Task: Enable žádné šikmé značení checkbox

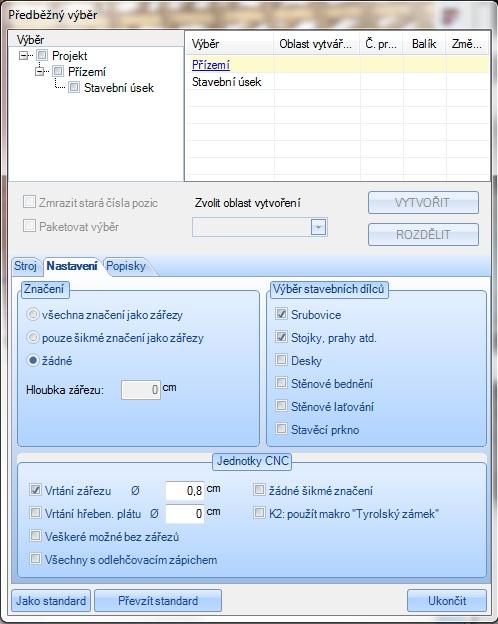Action: (x=259, y=489)
